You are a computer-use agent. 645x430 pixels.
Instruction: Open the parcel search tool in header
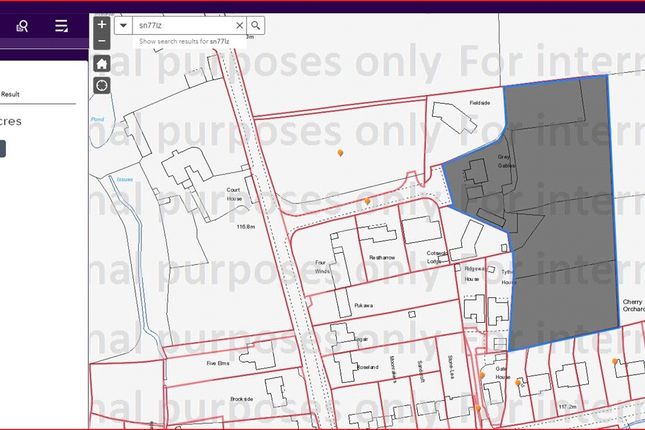22,26
